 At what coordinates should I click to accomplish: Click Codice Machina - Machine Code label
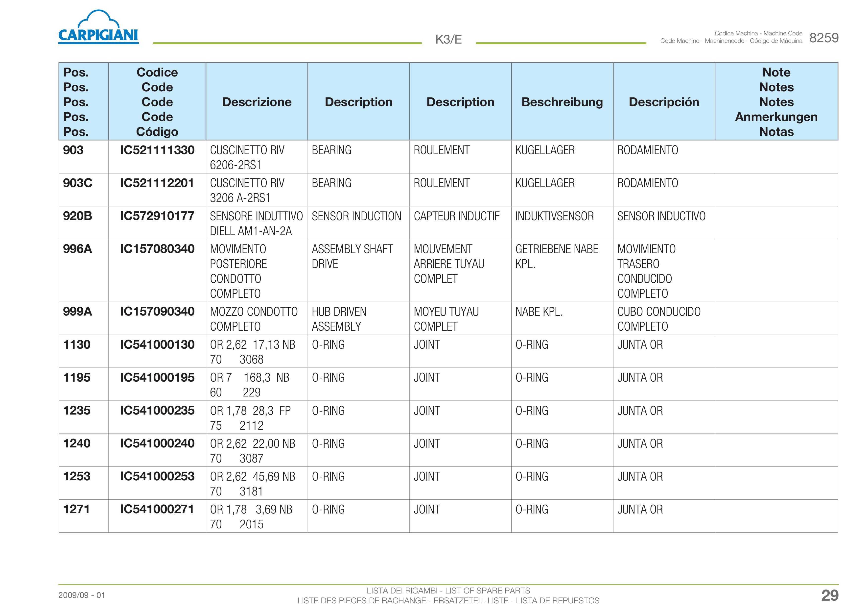[x=758, y=33]
